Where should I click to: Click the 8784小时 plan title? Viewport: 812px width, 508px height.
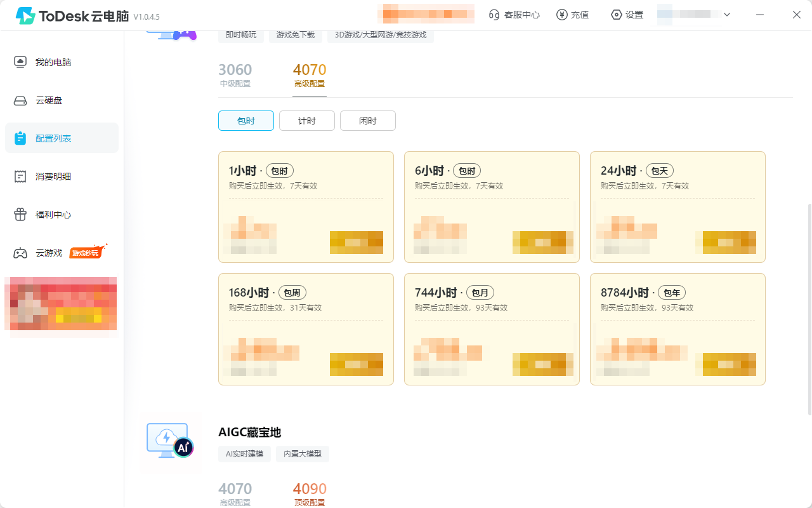[625, 293]
